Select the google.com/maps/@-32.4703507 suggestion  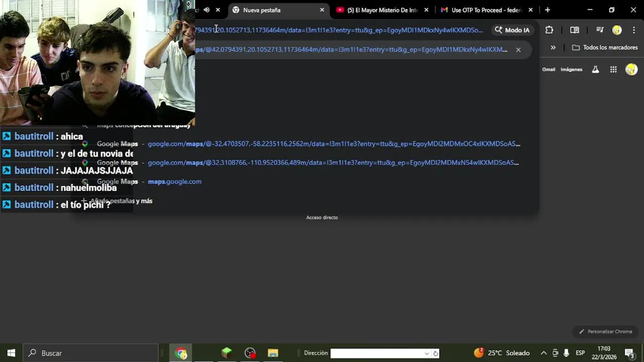click(x=334, y=144)
